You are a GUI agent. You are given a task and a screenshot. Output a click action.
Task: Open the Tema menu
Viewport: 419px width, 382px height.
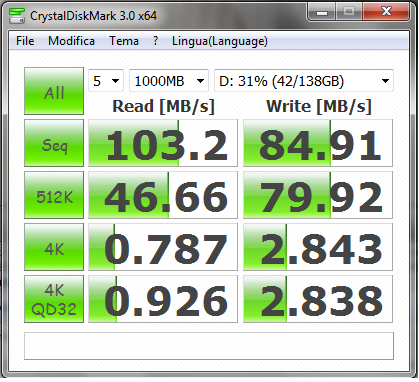pos(124,41)
